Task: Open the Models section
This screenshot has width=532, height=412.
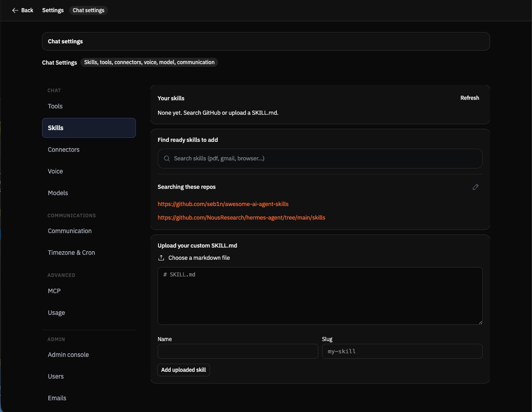Action: pos(89,193)
